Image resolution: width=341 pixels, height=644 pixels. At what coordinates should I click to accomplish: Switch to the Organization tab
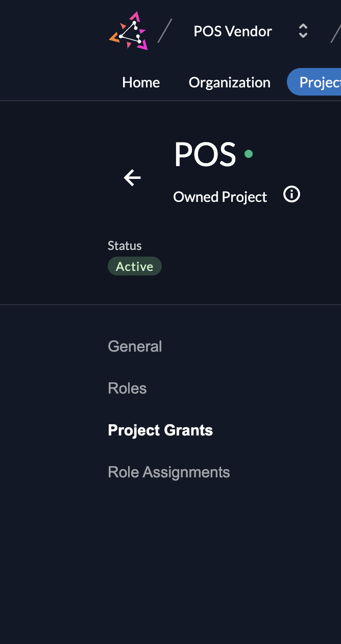pos(229,82)
